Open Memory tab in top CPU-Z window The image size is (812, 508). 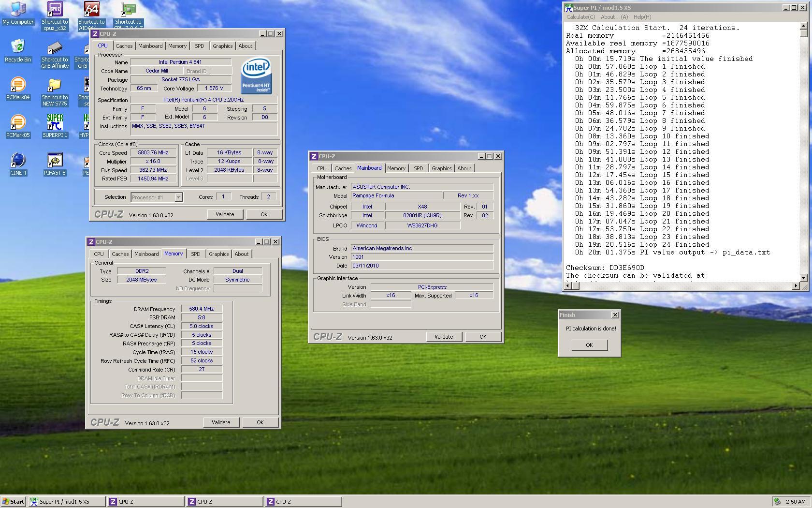[x=177, y=46]
